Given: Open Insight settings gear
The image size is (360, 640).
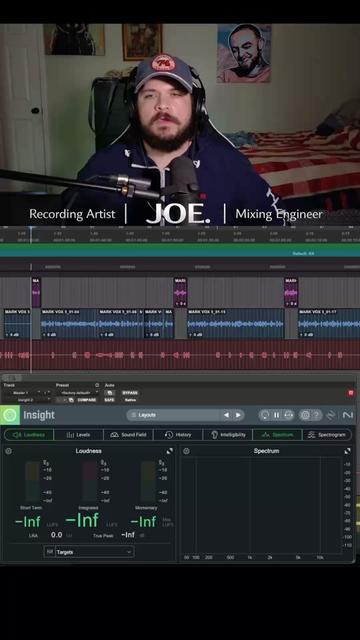Looking at the screenshot, I should (x=305, y=415).
